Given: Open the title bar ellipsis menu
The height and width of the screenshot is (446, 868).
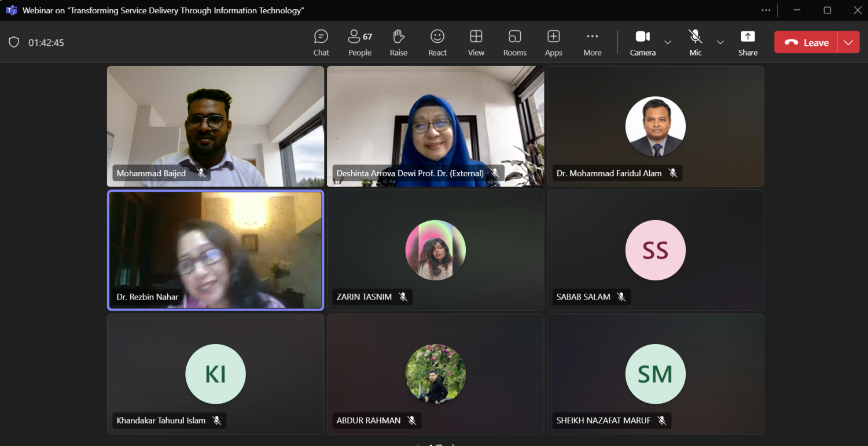Looking at the screenshot, I should point(766,10).
